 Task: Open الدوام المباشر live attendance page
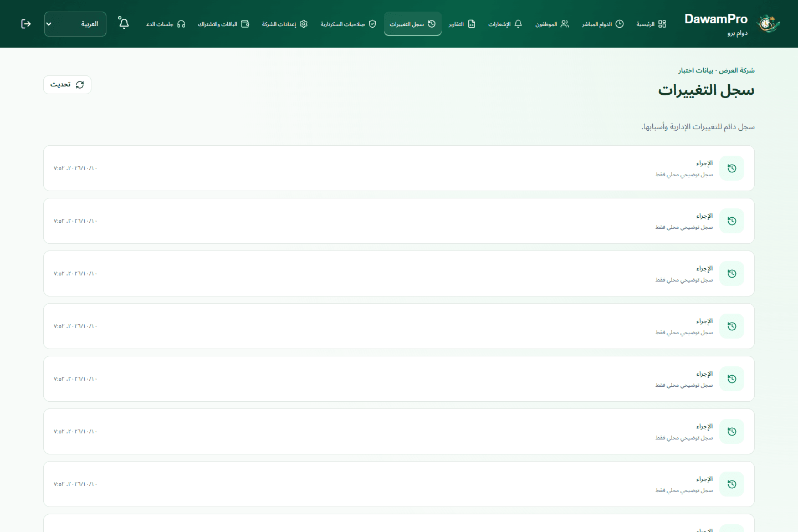(x=602, y=24)
